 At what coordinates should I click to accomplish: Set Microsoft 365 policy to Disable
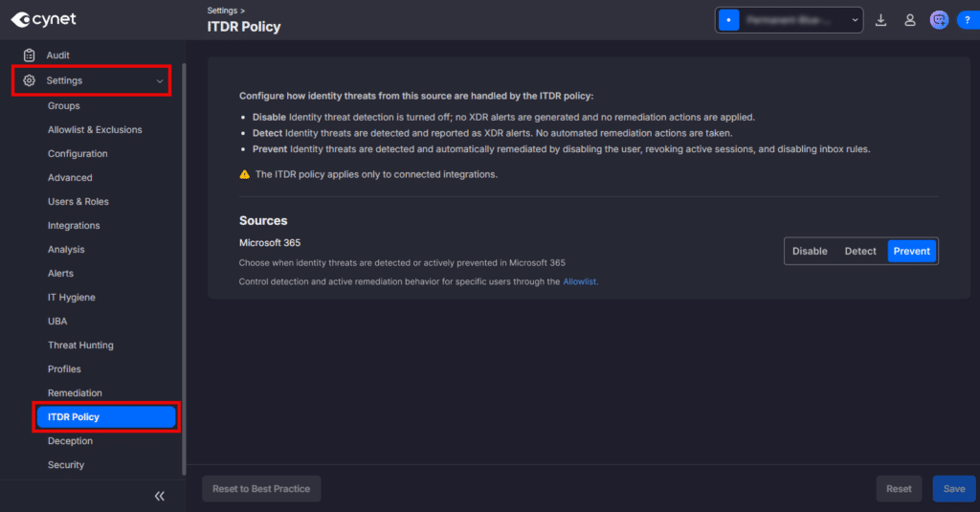(x=810, y=251)
